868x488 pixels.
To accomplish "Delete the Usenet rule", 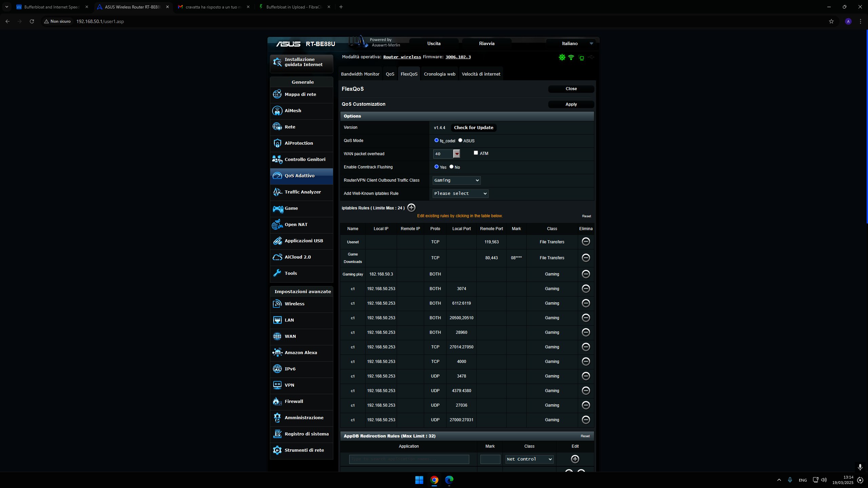I will [586, 242].
